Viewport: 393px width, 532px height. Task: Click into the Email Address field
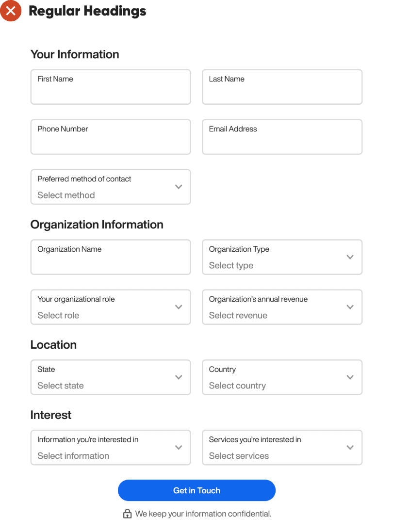(282, 137)
